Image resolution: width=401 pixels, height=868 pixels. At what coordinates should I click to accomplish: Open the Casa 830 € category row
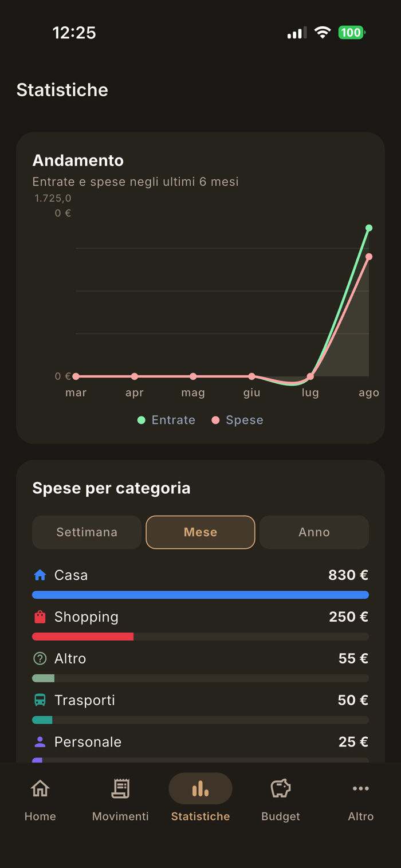(200, 583)
